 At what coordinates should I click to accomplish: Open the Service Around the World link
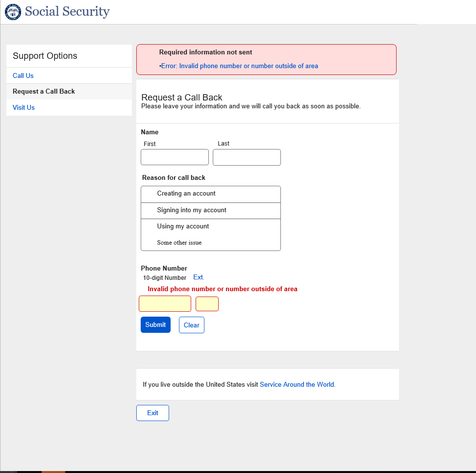297,385
